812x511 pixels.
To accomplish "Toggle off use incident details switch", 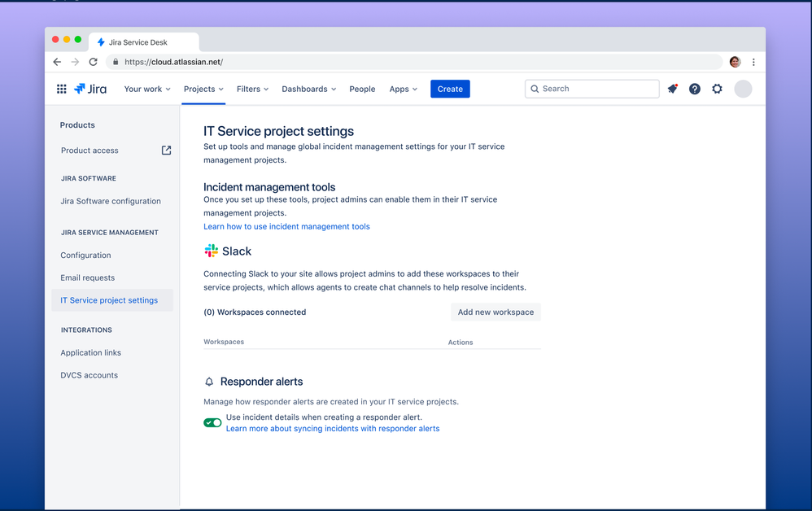I will pyautogui.click(x=212, y=423).
